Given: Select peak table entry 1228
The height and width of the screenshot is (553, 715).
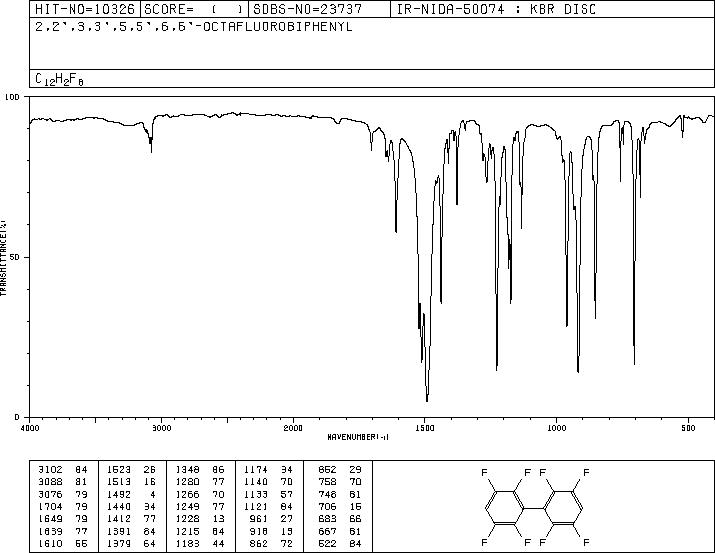Looking at the screenshot, I should pyautogui.click(x=200, y=519).
